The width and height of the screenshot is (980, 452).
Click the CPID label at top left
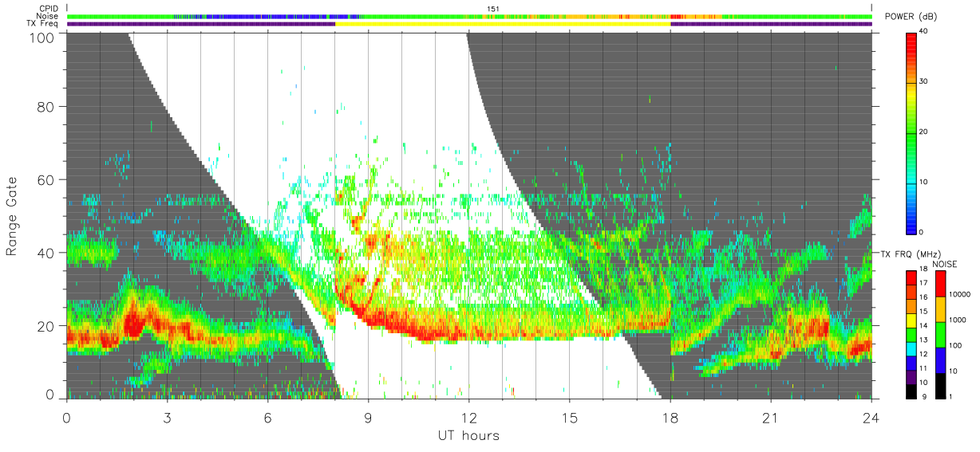(47, 8)
